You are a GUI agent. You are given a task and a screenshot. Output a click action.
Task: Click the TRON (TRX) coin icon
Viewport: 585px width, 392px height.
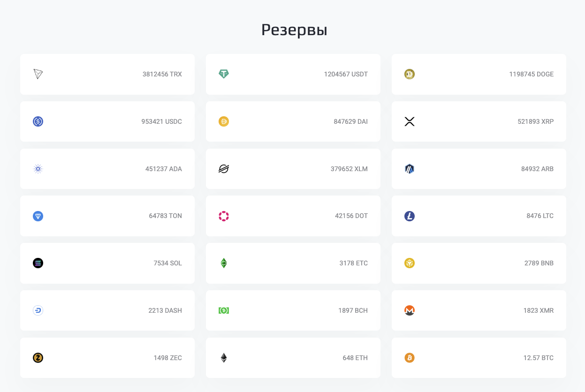[x=38, y=74]
